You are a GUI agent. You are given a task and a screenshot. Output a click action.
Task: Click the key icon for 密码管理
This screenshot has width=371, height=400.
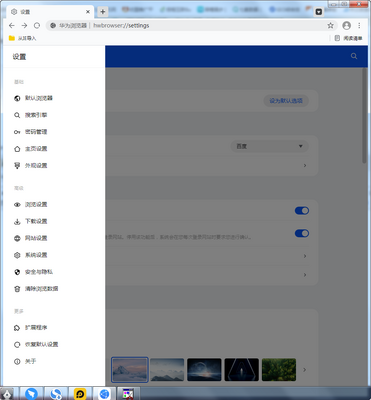[x=17, y=132]
